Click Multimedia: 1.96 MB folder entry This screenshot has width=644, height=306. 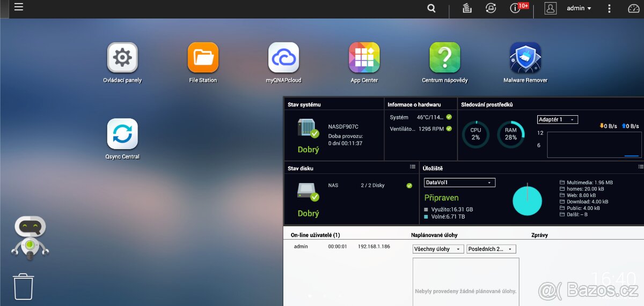pyautogui.click(x=586, y=183)
